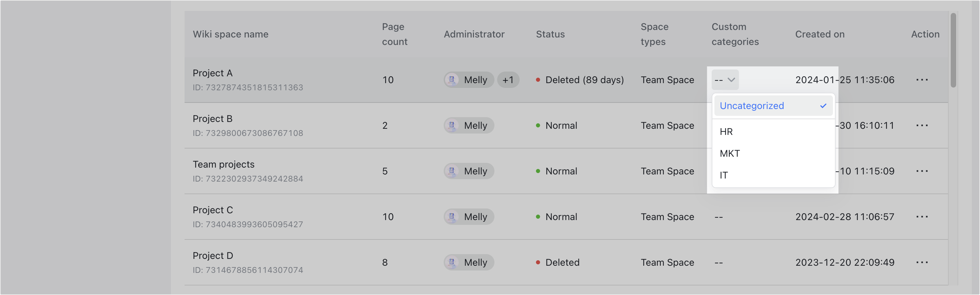Image resolution: width=980 pixels, height=295 pixels.
Task: Choose MKT from the category menu
Action: (730, 153)
